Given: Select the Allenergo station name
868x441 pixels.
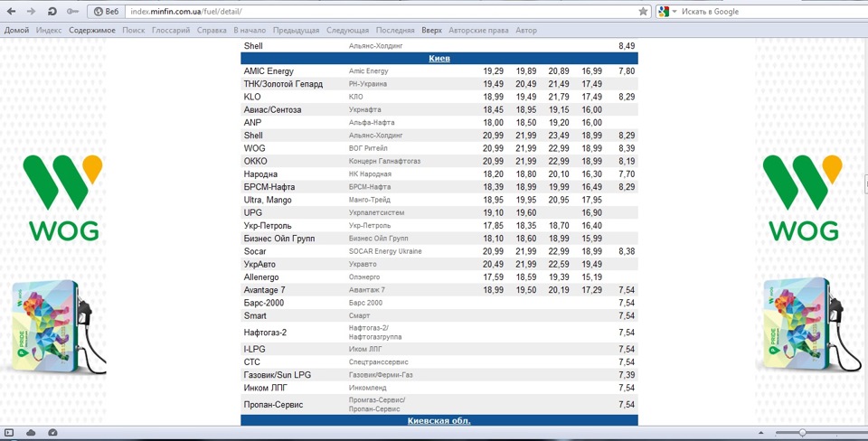Looking at the screenshot, I should pos(260,277).
